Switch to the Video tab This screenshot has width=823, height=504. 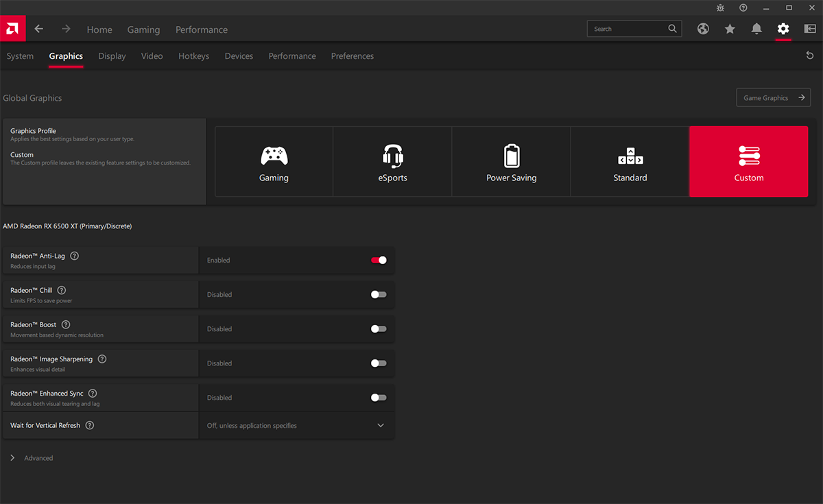152,56
